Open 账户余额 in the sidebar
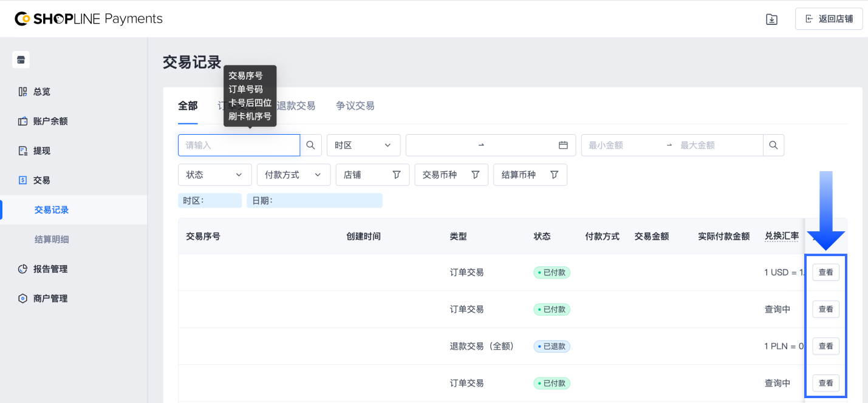Screen dimensions: 868x403 (x=50, y=121)
